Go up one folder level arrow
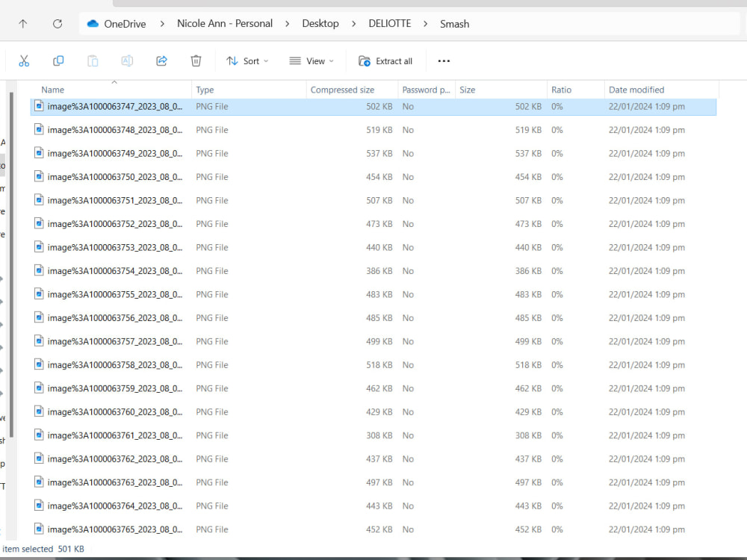The height and width of the screenshot is (560, 747). 23,24
